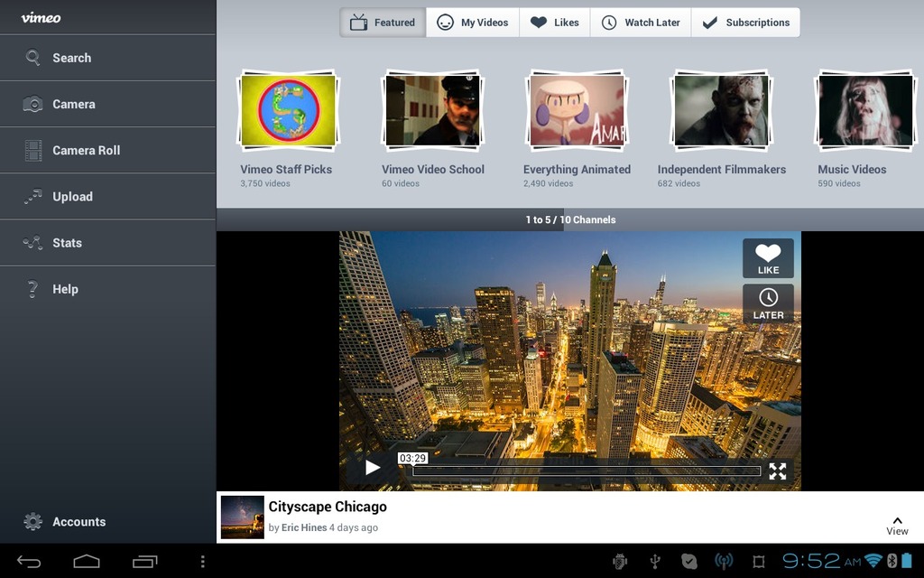The image size is (924, 578).
Task: Click the 2,490 videos count
Action: tap(548, 183)
